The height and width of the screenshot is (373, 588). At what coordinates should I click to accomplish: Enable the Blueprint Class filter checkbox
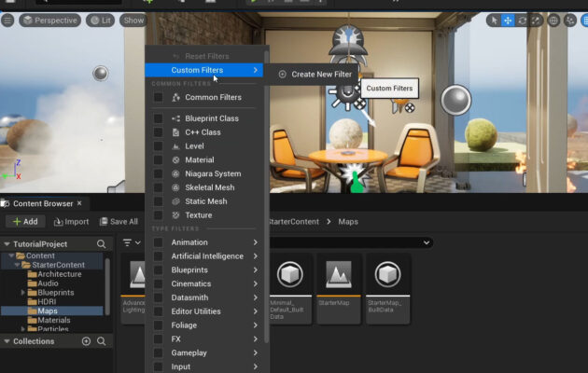[x=159, y=118]
